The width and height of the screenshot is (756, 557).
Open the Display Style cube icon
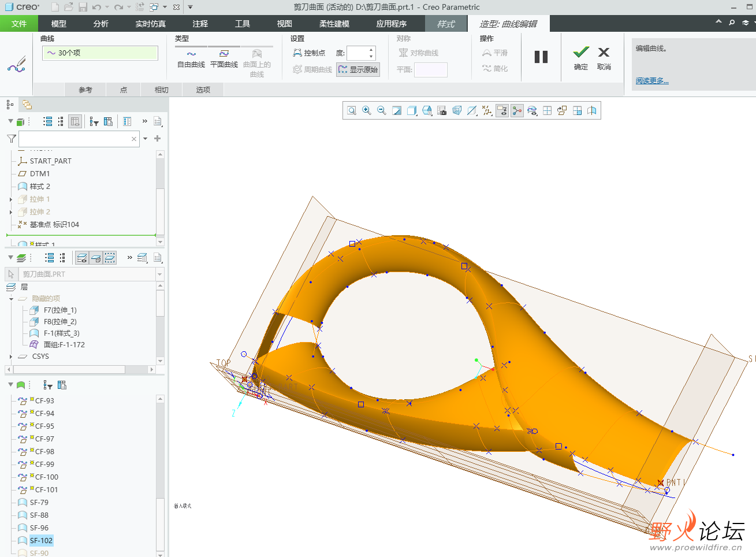[x=412, y=110]
